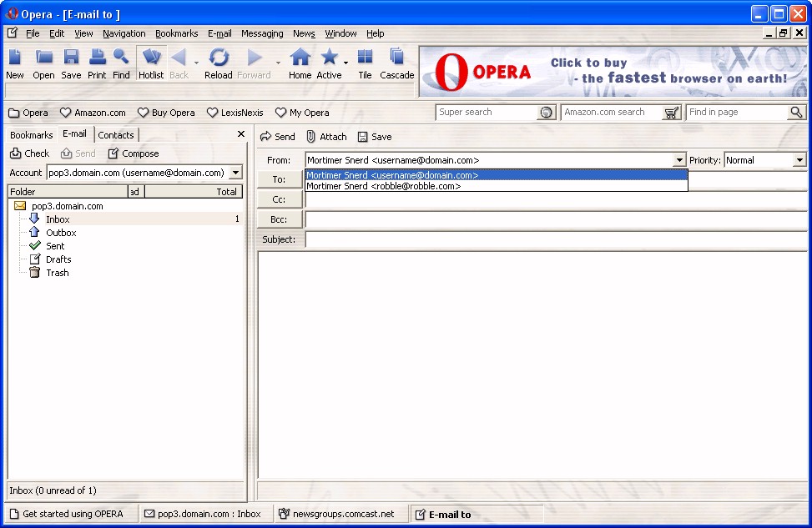Click in the Subject input field
This screenshot has height=528, width=812.
tap(555, 240)
